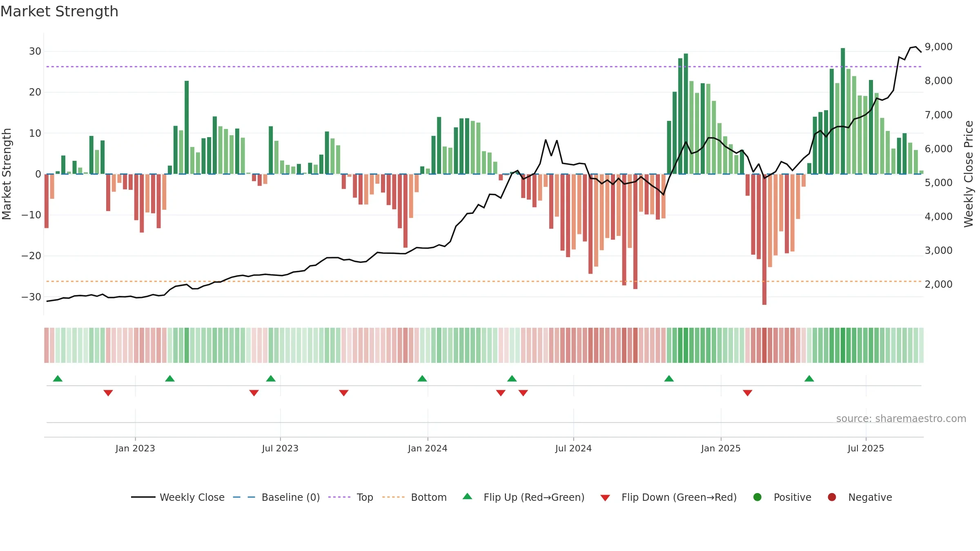Click the orange dotted Bottom line sample in legend
This screenshot has width=980, height=551.
point(394,497)
